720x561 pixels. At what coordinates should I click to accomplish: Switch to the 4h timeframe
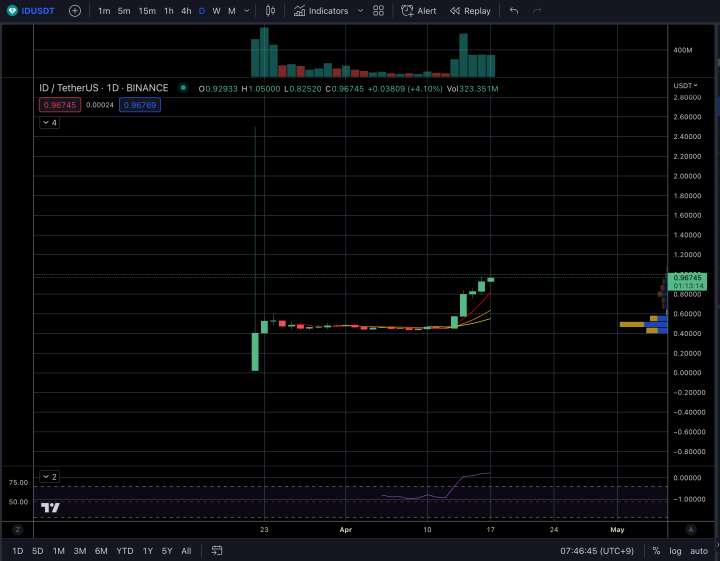[186, 11]
